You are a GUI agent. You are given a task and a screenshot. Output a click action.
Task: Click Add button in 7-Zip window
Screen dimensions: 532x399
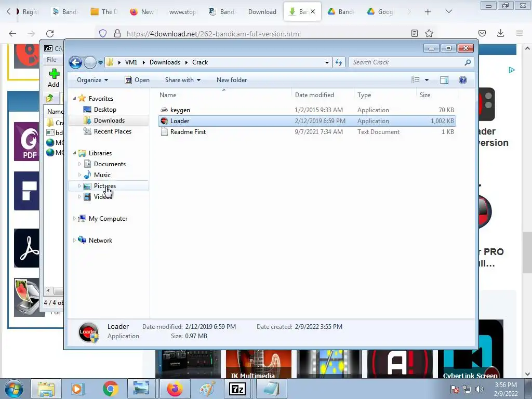[x=54, y=78]
